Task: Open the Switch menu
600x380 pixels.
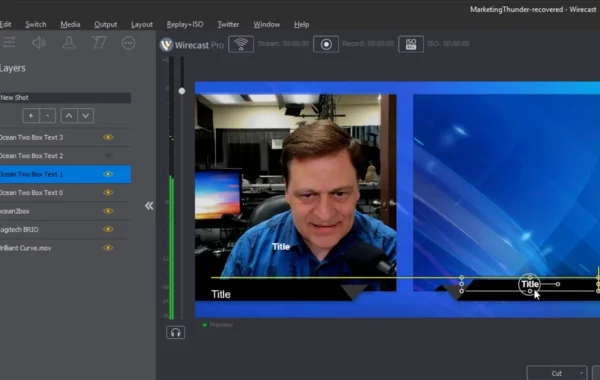Action: [x=36, y=24]
